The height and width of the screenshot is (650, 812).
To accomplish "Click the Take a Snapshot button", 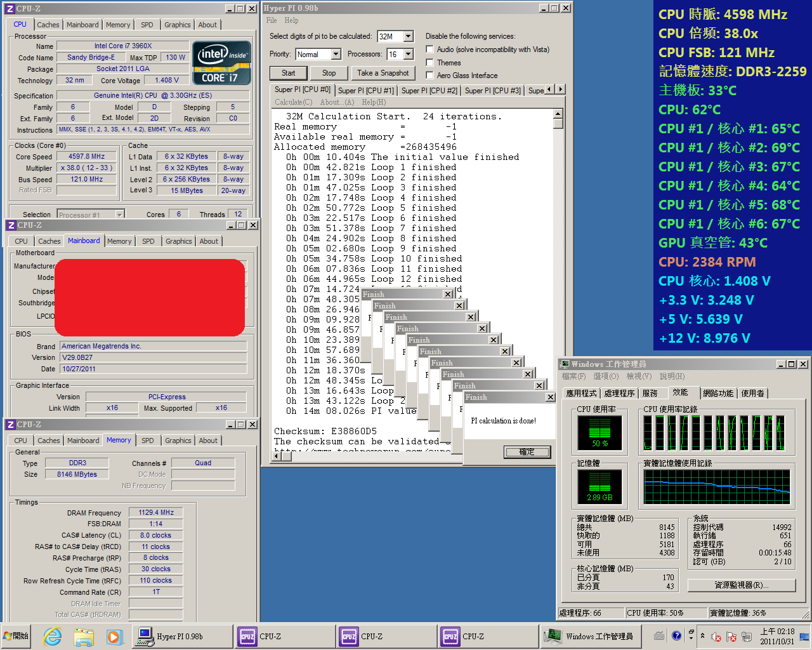I will coord(383,73).
